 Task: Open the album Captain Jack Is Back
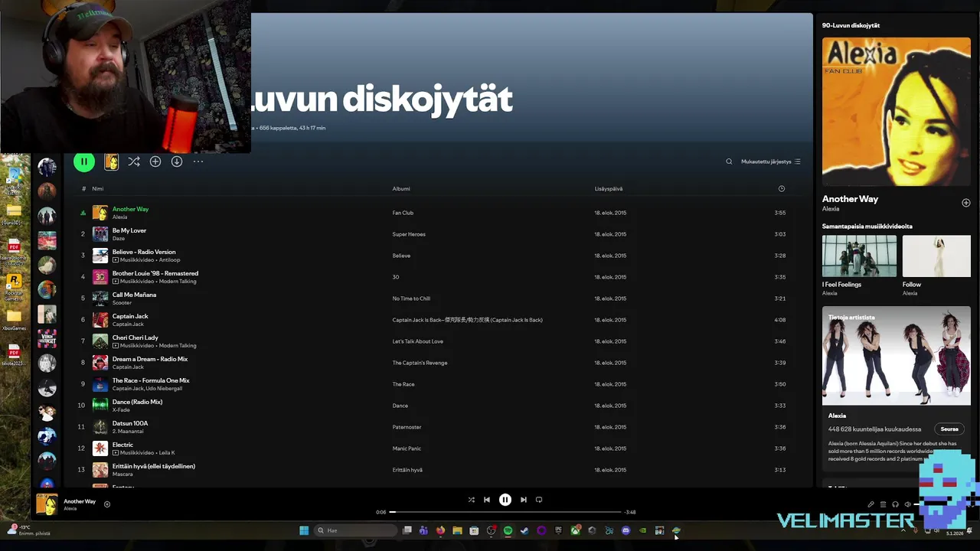tap(467, 320)
